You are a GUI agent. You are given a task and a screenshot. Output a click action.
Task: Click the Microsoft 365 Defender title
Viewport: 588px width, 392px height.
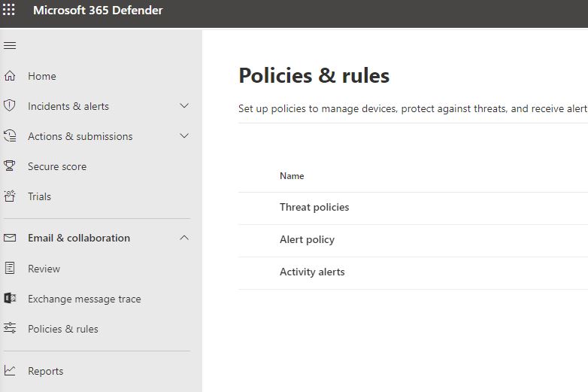[x=98, y=10]
